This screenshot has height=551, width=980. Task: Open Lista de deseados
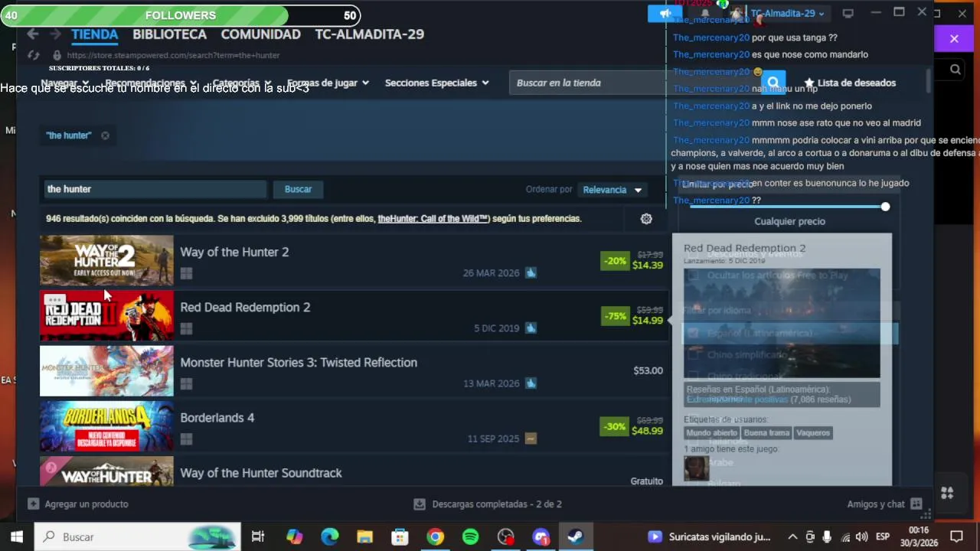pyautogui.click(x=850, y=83)
